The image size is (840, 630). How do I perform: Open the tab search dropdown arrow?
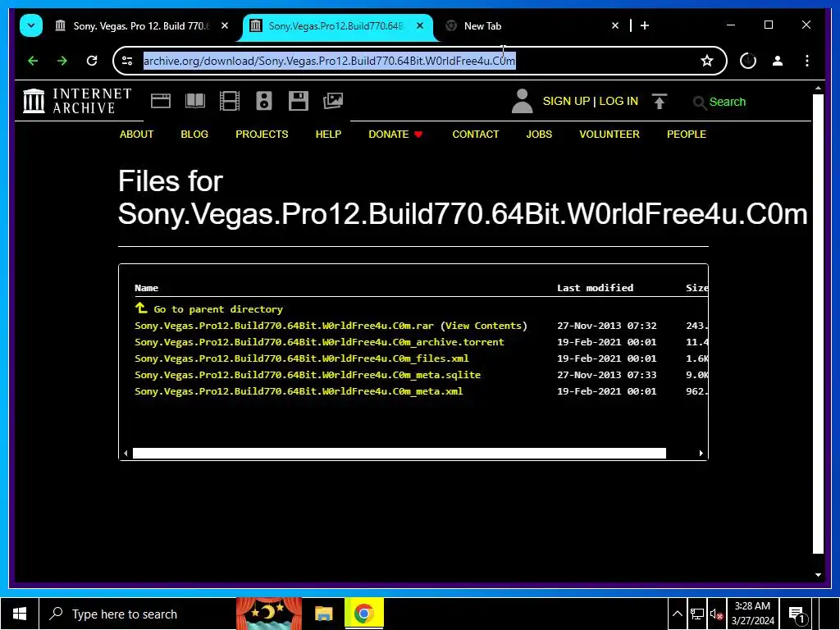tap(31, 25)
